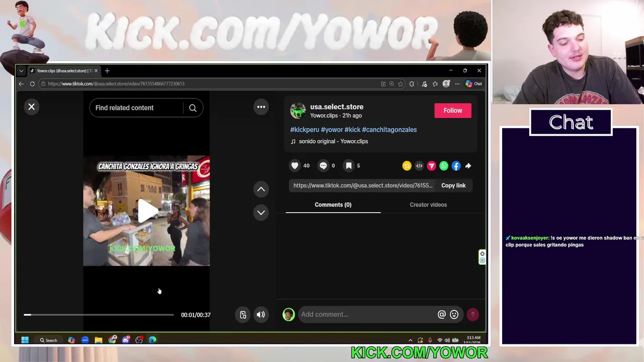Open File Explorer from the taskbar
Viewport: 644px width, 362px height.
(x=99, y=340)
